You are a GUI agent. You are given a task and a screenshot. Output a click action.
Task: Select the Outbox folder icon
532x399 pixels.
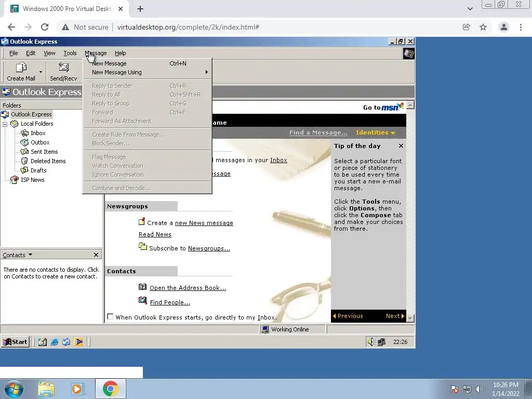tap(25, 142)
